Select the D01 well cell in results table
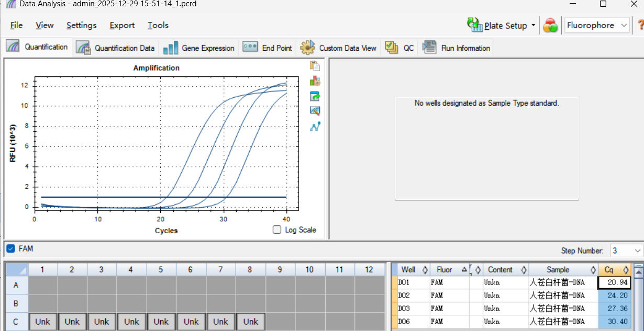The height and width of the screenshot is (331, 644). pyautogui.click(x=413, y=283)
